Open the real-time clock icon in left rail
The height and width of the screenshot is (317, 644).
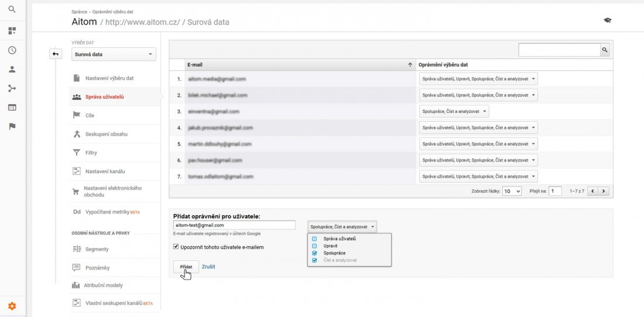point(12,50)
